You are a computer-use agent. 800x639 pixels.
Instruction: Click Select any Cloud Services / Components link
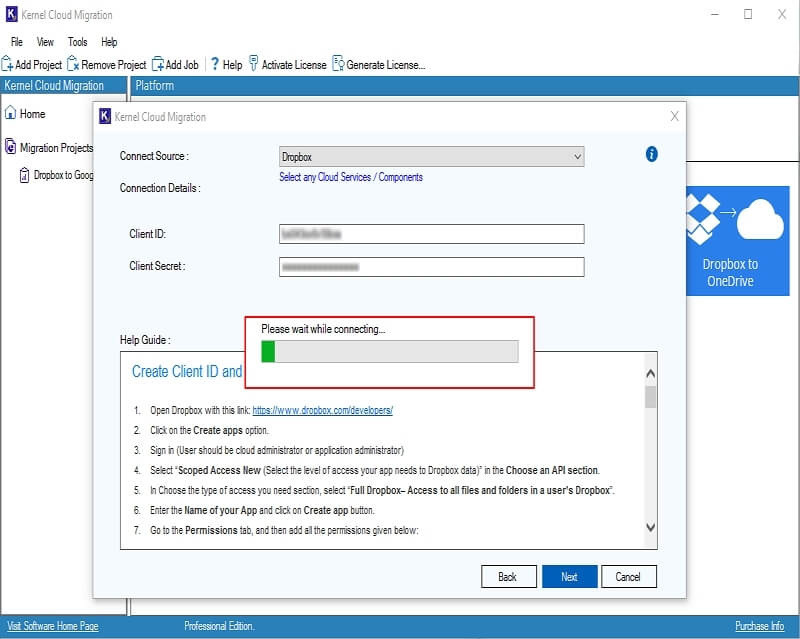click(351, 177)
